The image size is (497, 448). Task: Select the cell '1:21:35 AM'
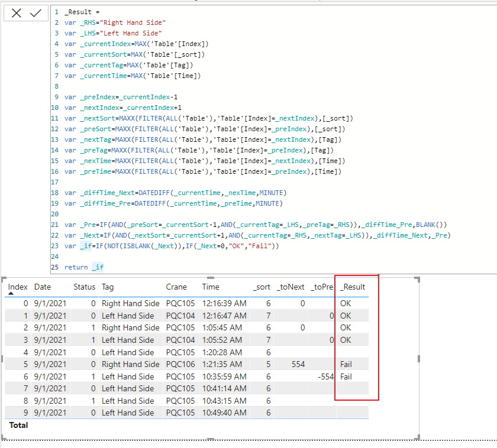click(222, 365)
